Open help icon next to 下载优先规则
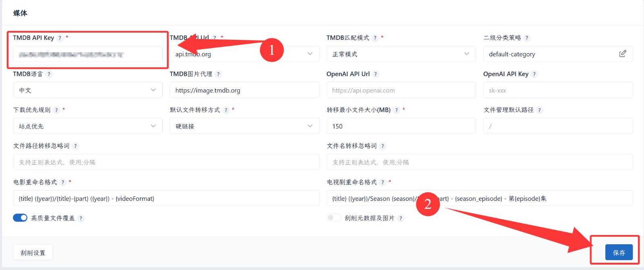Image resolution: width=644 pixels, height=270 pixels. pyautogui.click(x=56, y=110)
